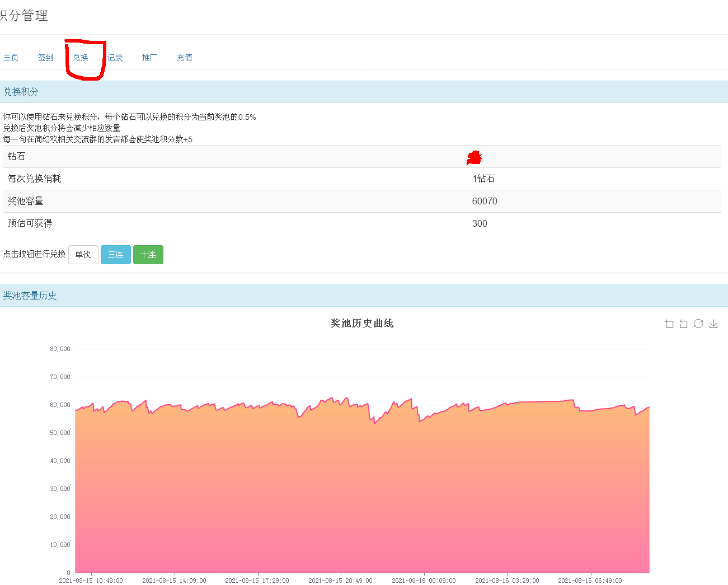Click the 1钻石 value cell
The image size is (728, 585).
(483, 179)
